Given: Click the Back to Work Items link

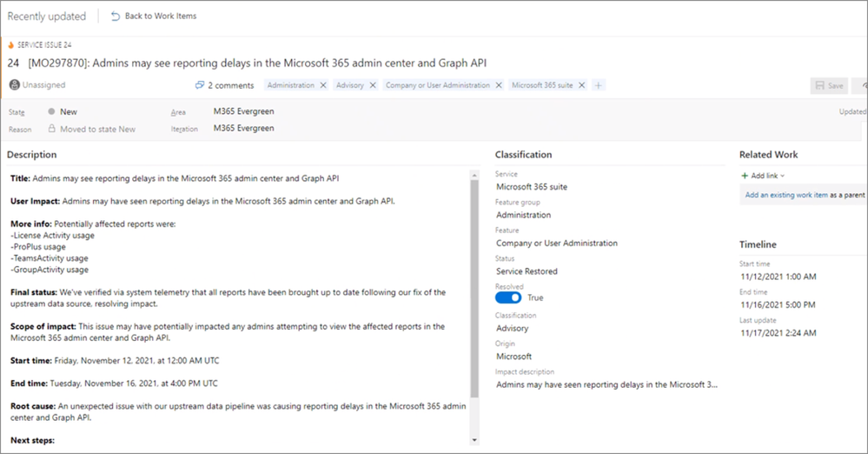Looking at the screenshot, I should [154, 16].
